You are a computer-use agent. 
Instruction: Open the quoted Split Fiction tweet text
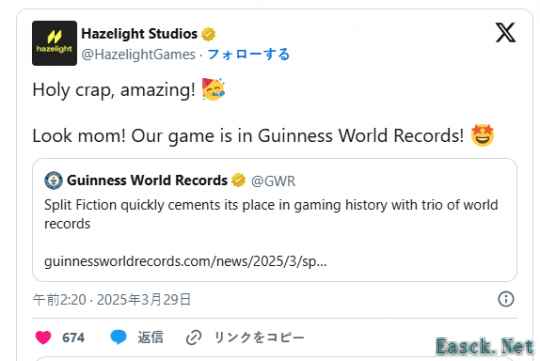point(271,214)
